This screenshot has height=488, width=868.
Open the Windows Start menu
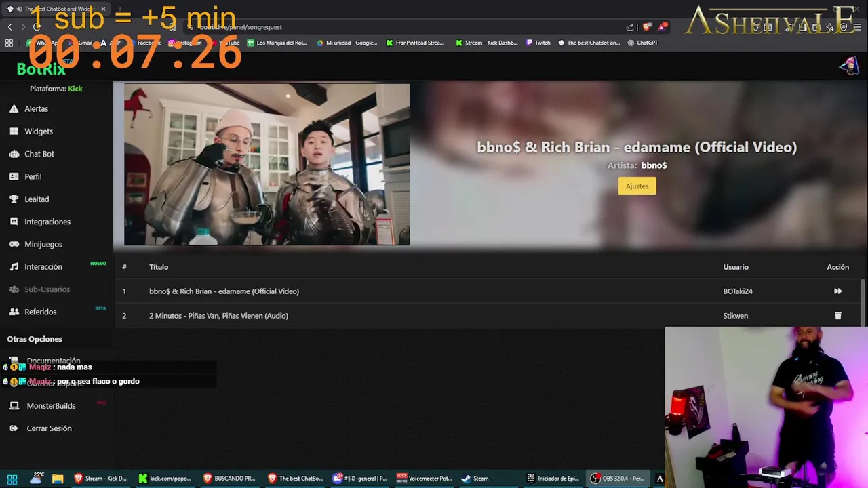(12, 479)
